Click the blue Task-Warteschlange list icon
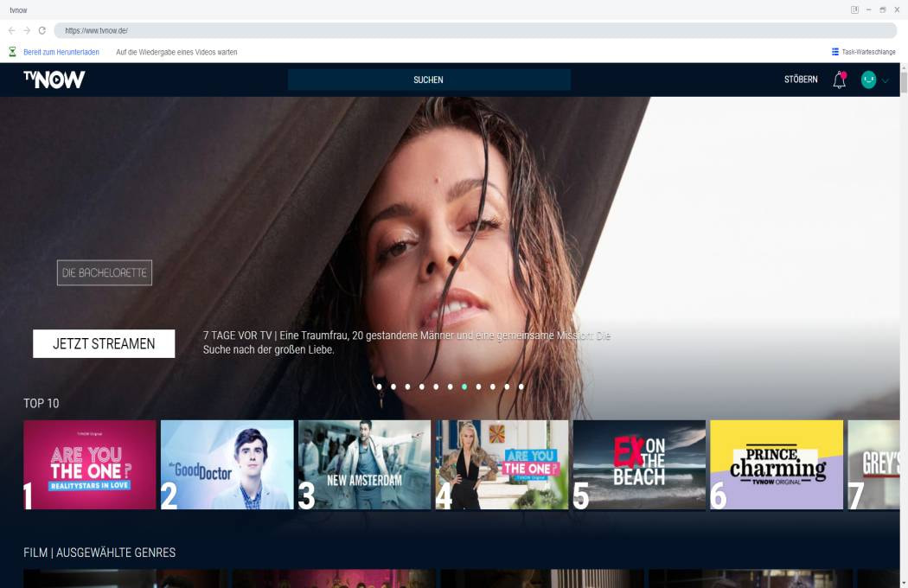Image resolution: width=908 pixels, height=588 pixels. click(835, 52)
